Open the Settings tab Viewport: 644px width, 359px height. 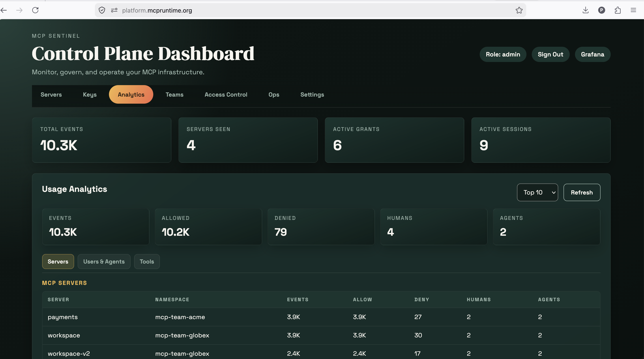[312, 95]
